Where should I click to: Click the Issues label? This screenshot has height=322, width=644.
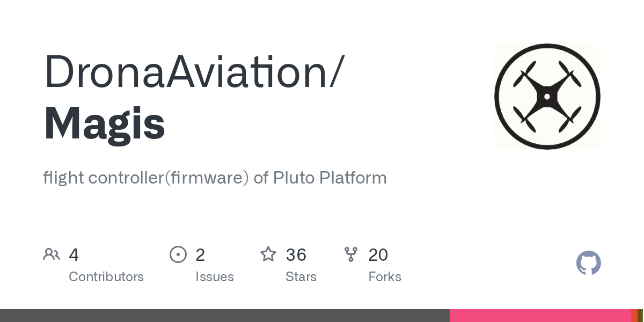click(x=215, y=277)
